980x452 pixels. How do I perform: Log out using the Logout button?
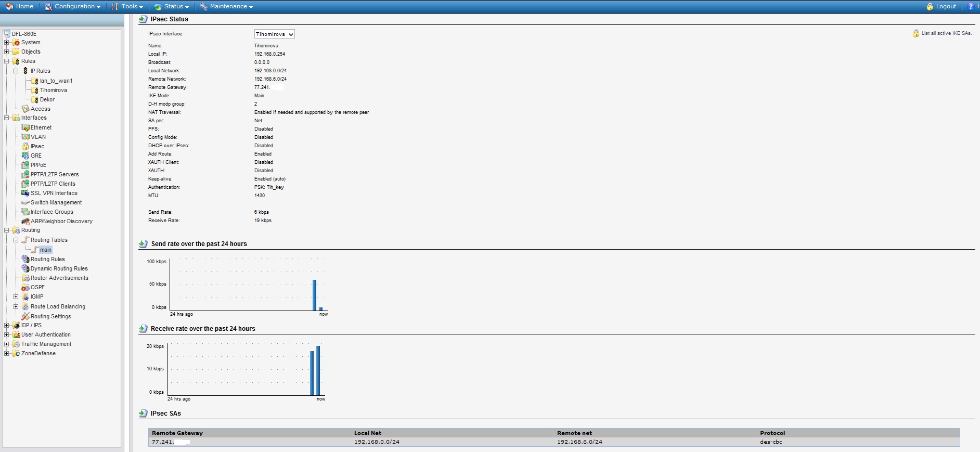click(942, 6)
